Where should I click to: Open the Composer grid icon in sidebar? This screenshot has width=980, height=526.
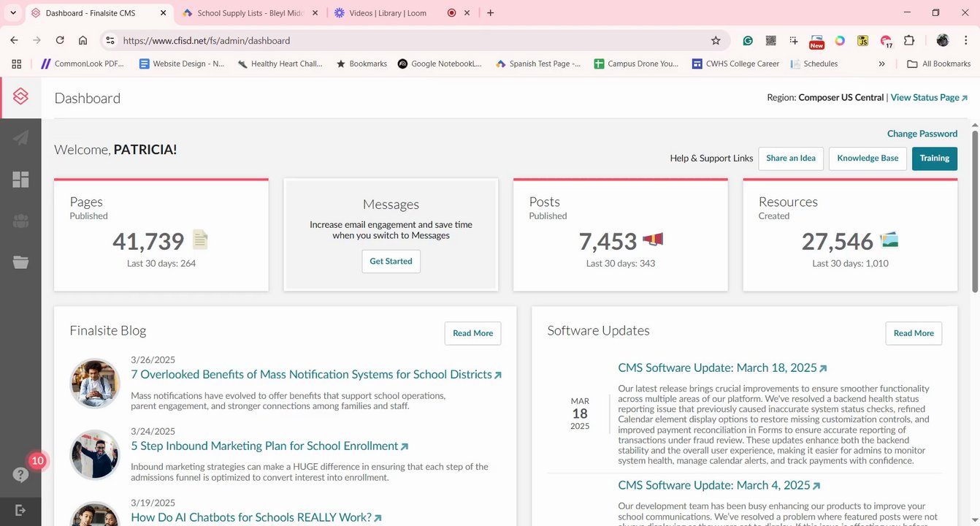pyautogui.click(x=20, y=180)
